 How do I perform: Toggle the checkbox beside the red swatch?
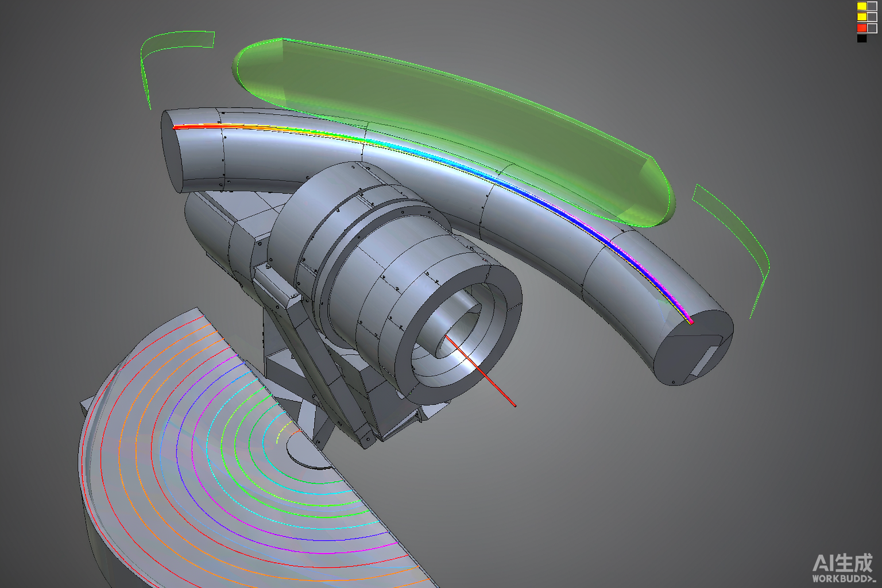pyautogui.click(x=872, y=28)
